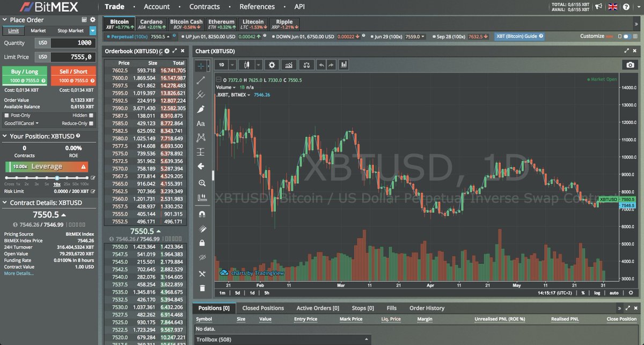Switch to the Order History tab
Screen dimensions: 644x345
coord(427,308)
